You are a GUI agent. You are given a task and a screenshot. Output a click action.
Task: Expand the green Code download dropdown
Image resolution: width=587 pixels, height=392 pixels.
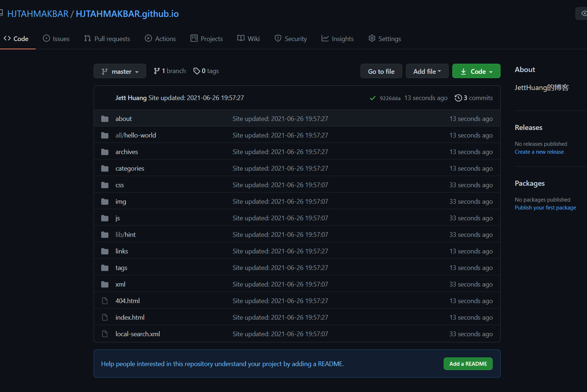pyautogui.click(x=476, y=71)
